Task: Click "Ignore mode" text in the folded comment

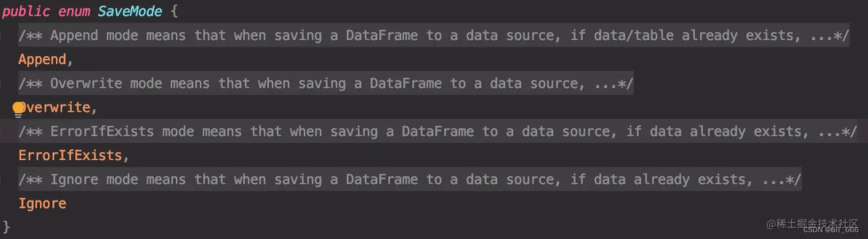Action: pyautogui.click(x=94, y=179)
